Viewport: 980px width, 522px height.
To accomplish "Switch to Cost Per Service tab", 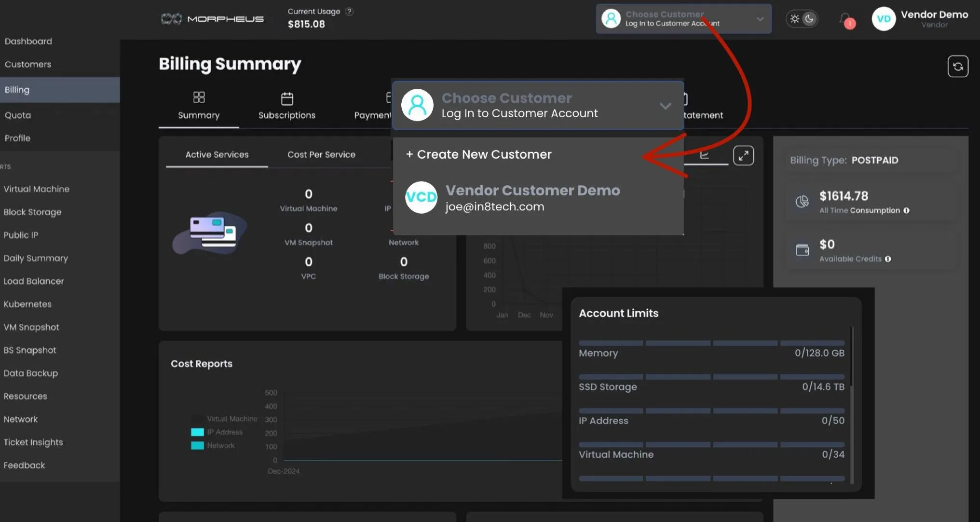I will [321, 154].
